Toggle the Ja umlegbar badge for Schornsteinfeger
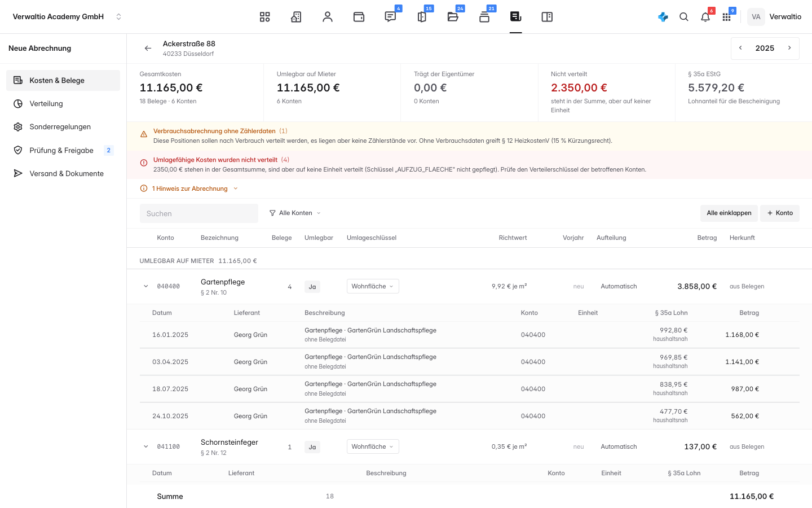812x508 pixels. pos(312,447)
